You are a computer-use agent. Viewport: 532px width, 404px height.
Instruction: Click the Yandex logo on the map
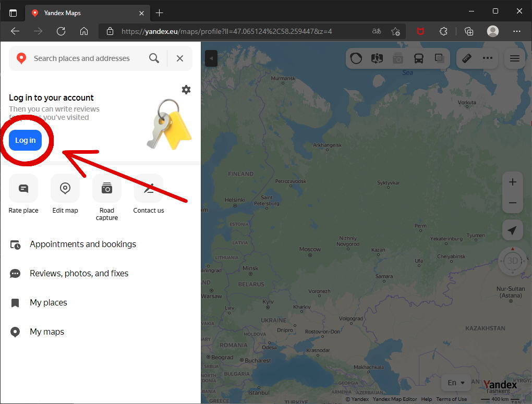(500, 385)
